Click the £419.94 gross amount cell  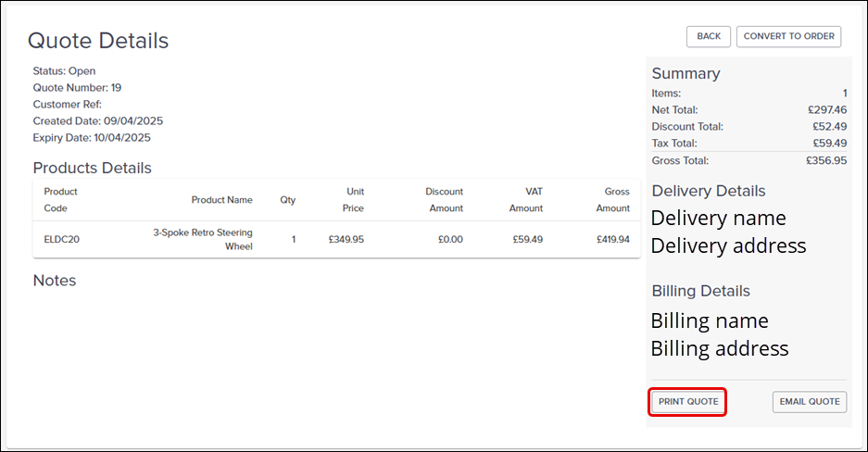coord(612,239)
